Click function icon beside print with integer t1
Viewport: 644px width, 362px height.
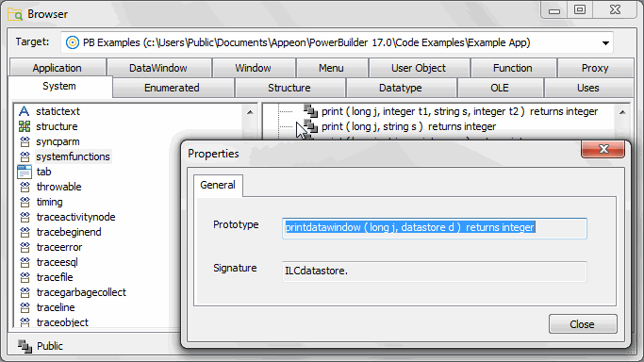pyautogui.click(x=310, y=111)
